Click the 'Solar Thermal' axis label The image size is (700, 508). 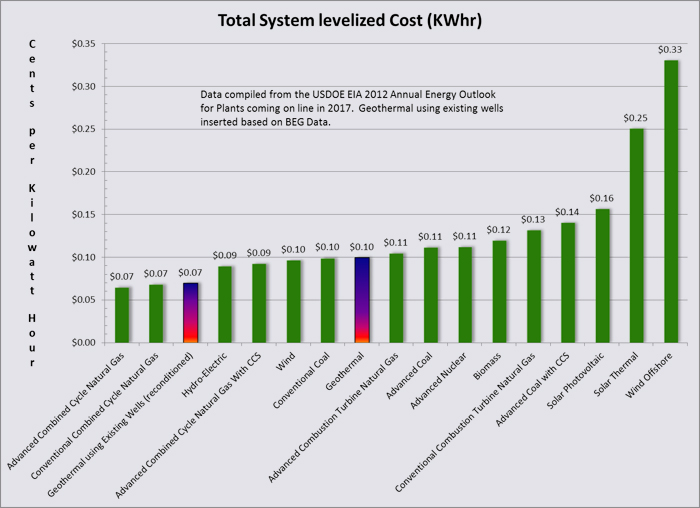(616, 374)
